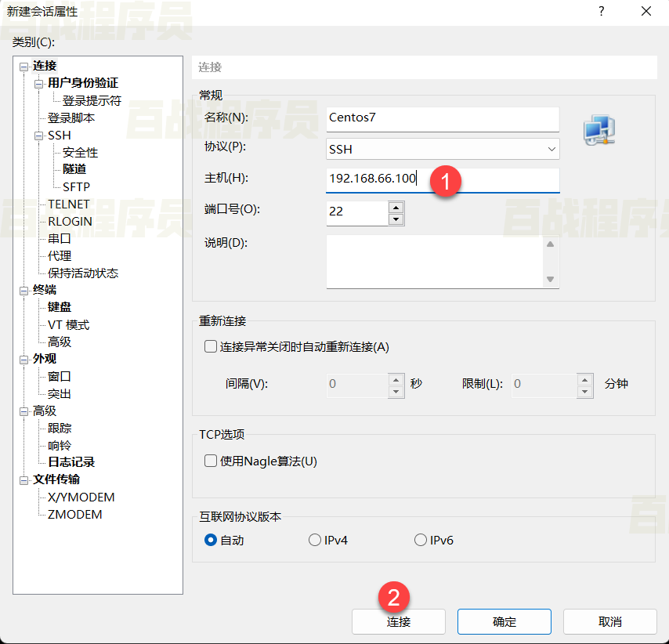
Task: Collapse the 文件传输 tree node
Action: pos(24,480)
